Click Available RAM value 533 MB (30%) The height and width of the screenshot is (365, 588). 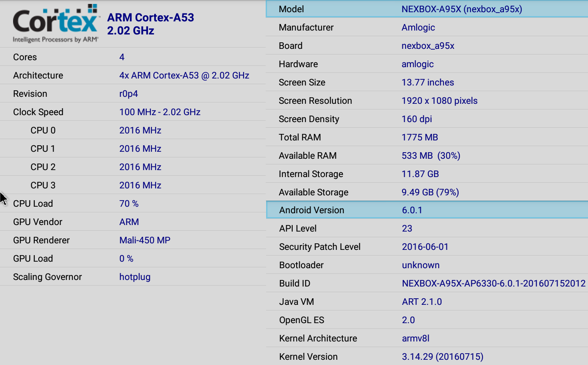pos(431,156)
